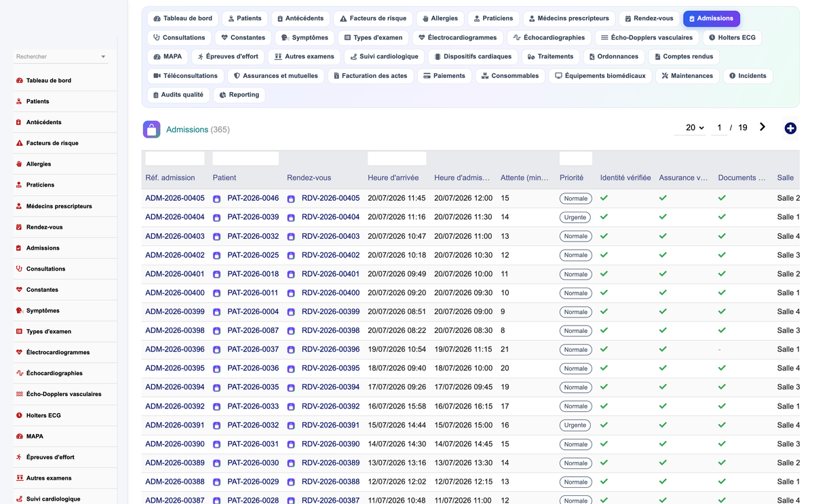Open admission link ADM-2026-00398

coord(175,330)
